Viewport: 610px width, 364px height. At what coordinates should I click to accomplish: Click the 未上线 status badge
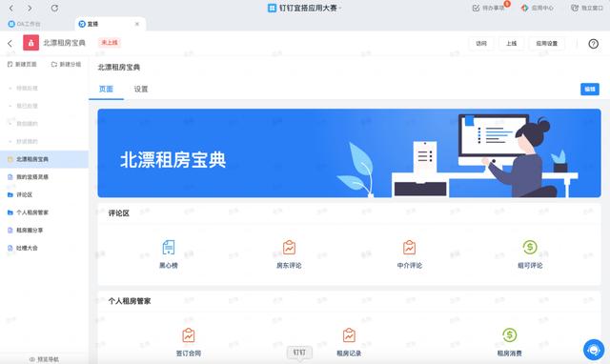point(110,42)
